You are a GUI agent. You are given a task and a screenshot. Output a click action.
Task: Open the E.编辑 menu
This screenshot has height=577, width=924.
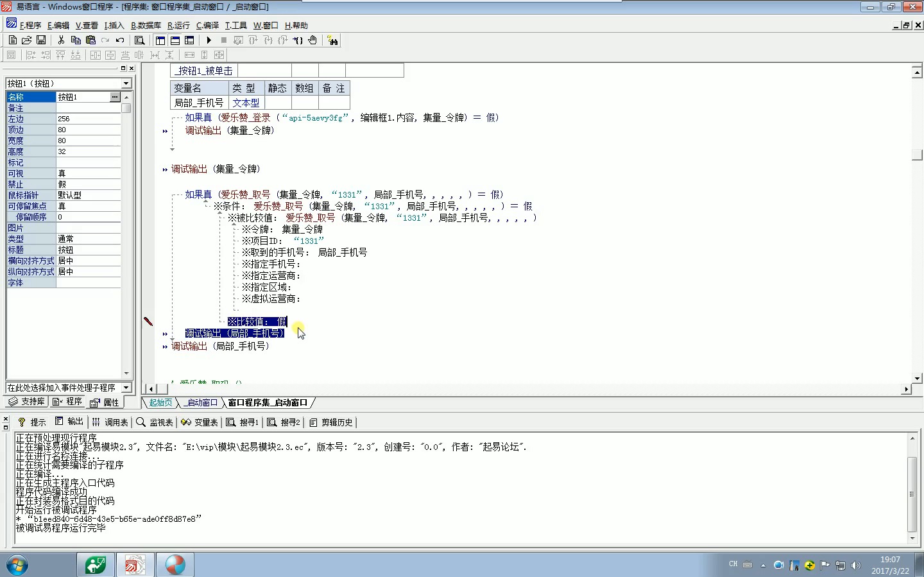pyautogui.click(x=58, y=26)
